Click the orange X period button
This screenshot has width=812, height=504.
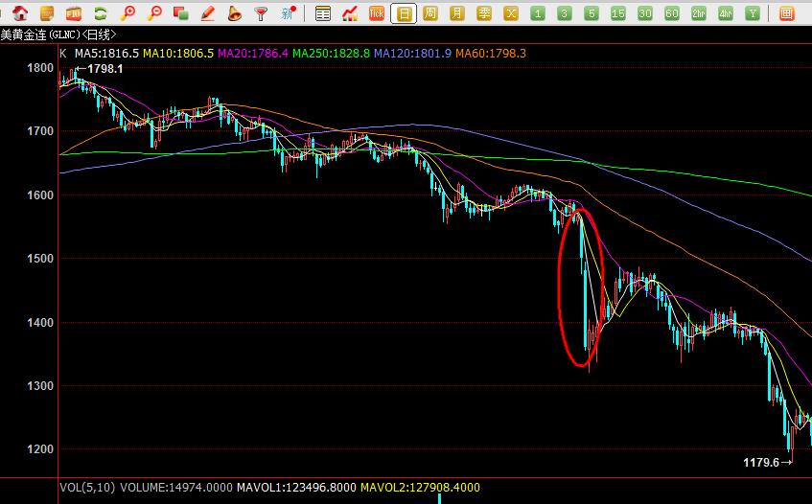pyautogui.click(x=511, y=13)
